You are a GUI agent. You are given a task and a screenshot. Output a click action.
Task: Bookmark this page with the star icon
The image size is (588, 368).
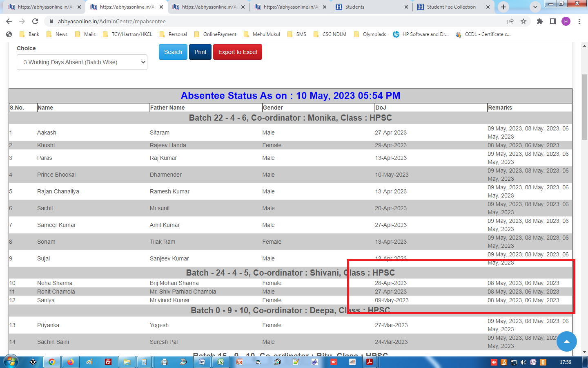(523, 21)
